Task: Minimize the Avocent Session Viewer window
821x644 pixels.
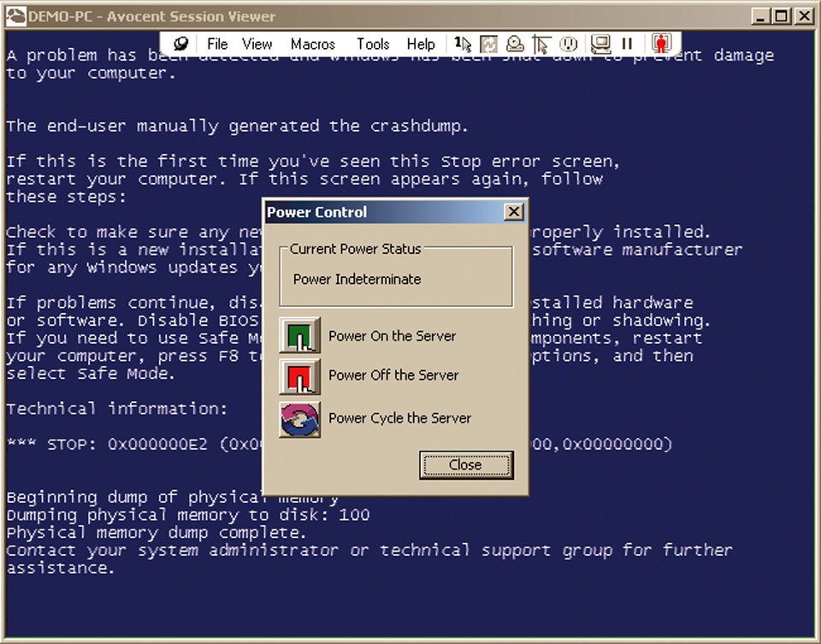Action: (760, 16)
